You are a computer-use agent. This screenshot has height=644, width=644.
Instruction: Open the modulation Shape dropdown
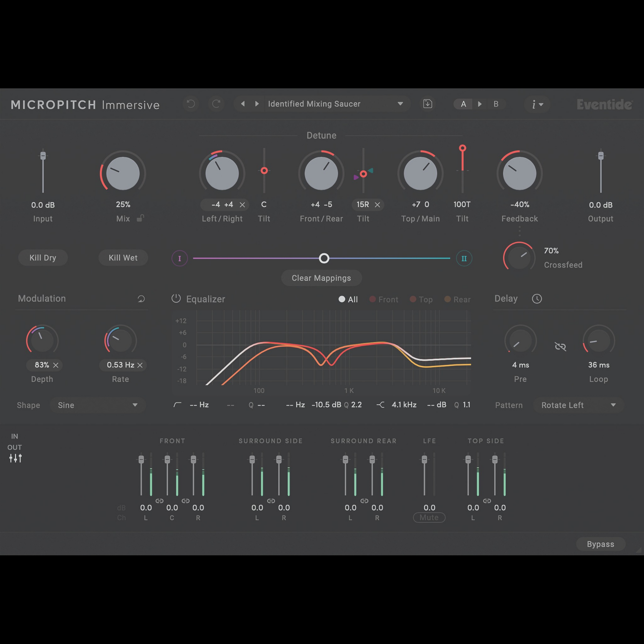point(98,405)
